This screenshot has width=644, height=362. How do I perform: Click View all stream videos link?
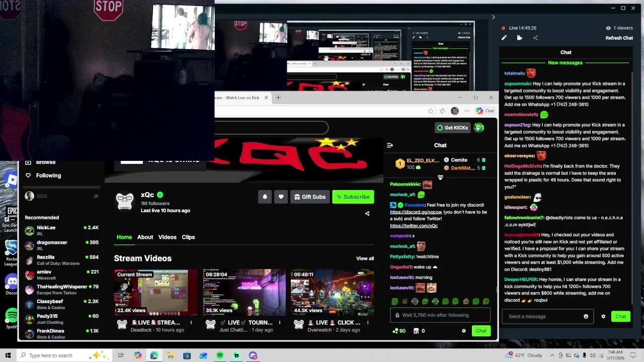(365, 258)
